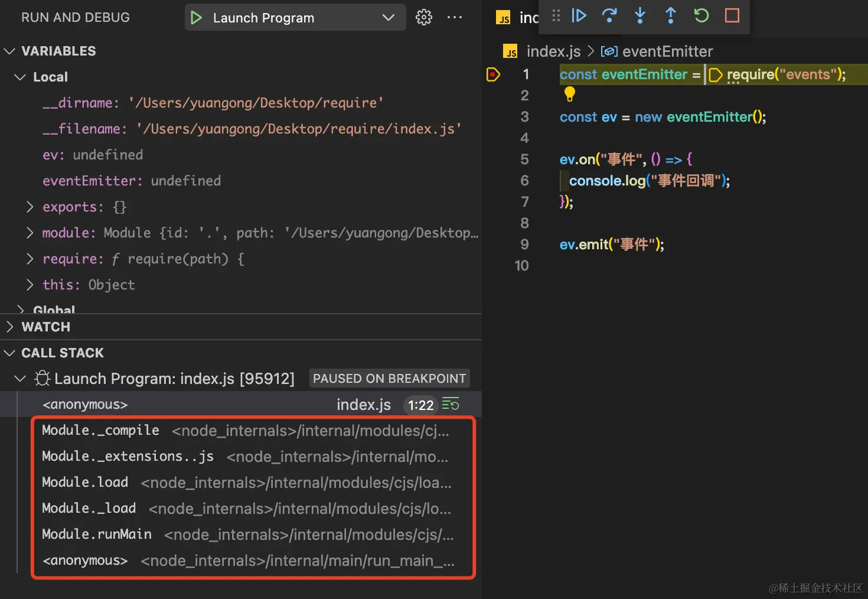
Task: Click console.log statement on line 6
Action: tap(650, 181)
